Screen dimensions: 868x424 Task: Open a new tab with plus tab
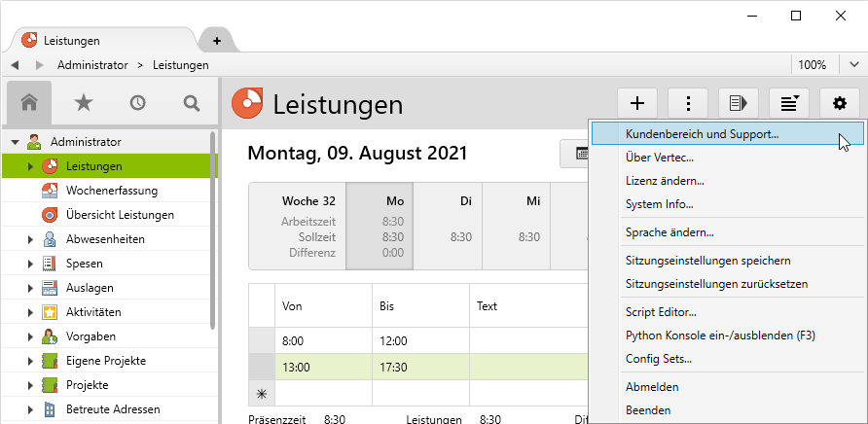pyautogui.click(x=216, y=41)
